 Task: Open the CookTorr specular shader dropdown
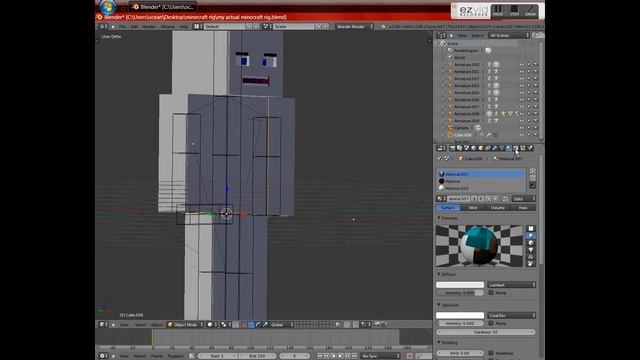(511, 316)
